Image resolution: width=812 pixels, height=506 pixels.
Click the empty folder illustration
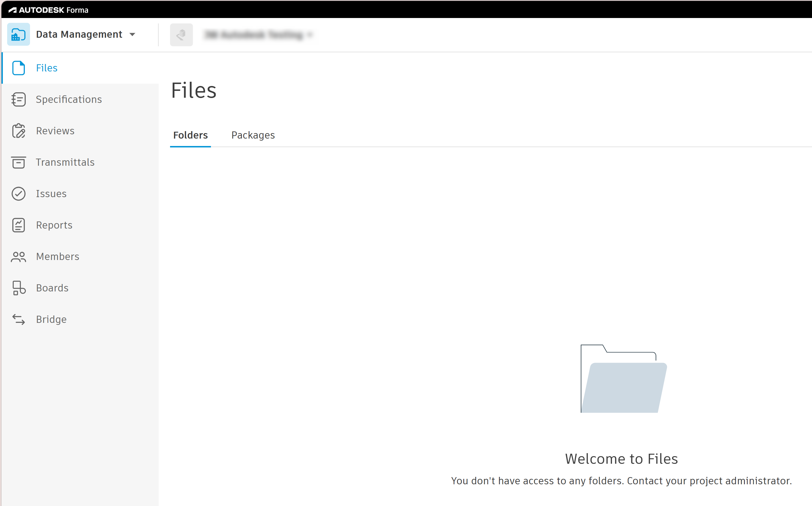(x=624, y=379)
